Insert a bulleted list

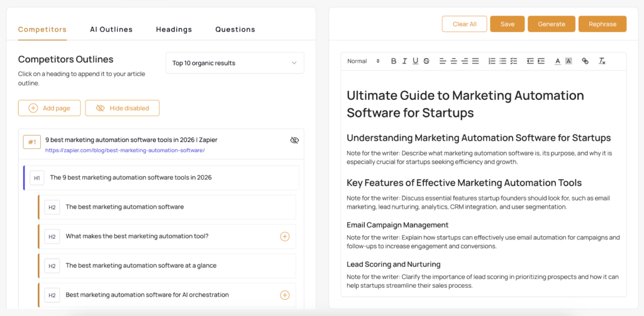(x=502, y=61)
